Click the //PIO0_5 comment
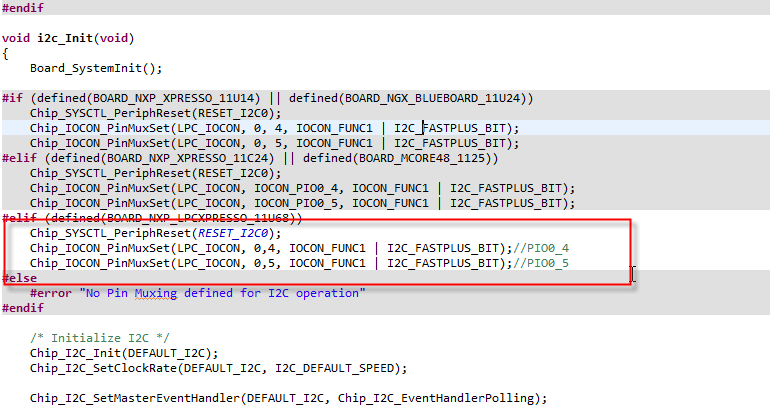The height and width of the screenshot is (405, 770). (541, 263)
